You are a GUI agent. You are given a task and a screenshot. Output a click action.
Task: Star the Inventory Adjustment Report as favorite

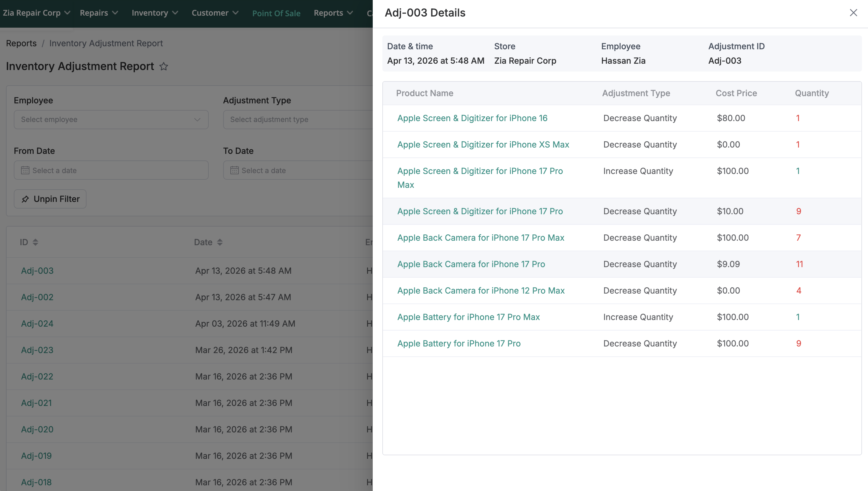[164, 66]
